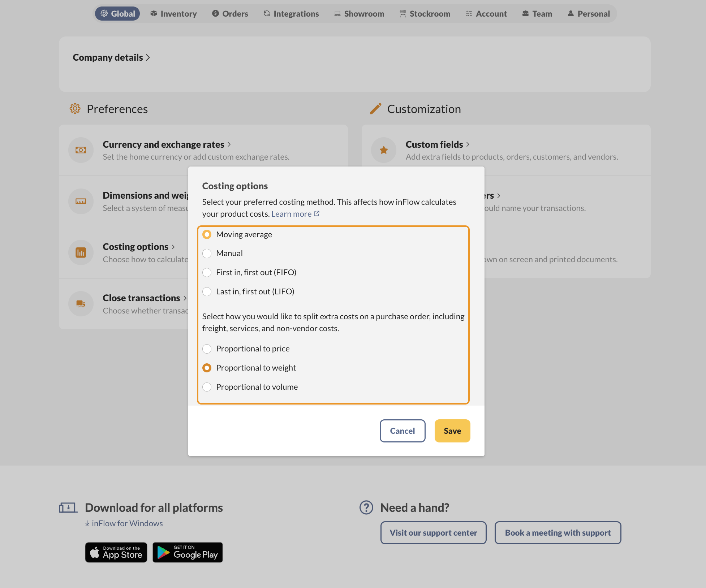Switch to the Personal settings tab

588,13
